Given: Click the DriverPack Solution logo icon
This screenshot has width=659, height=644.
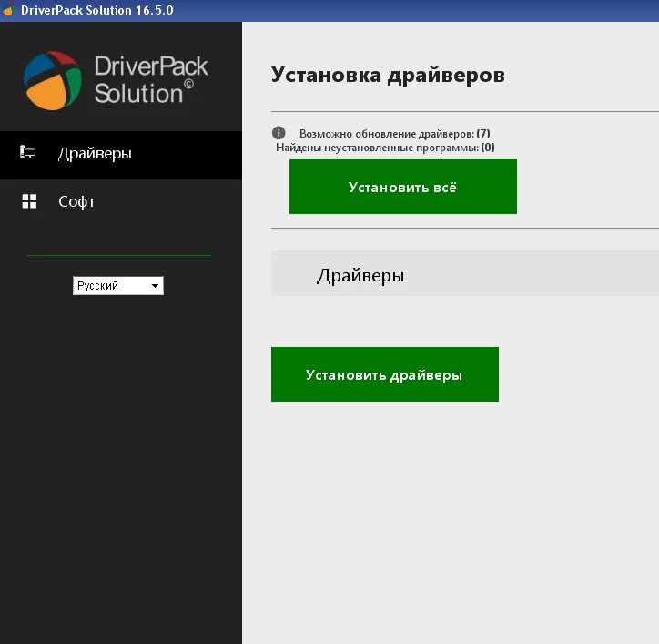Looking at the screenshot, I should pyautogui.click(x=53, y=81).
